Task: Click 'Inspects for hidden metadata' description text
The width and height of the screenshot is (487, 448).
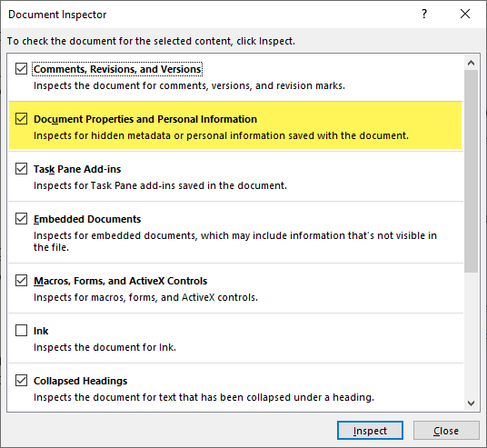Action: [x=221, y=135]
